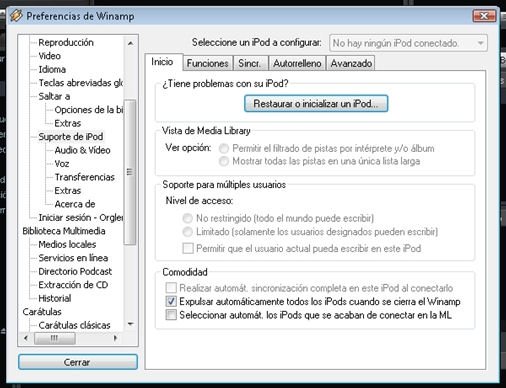Select Saltar a in the tree
The image size is (506, 388).
pyautogui.click(x=54, y=96)
